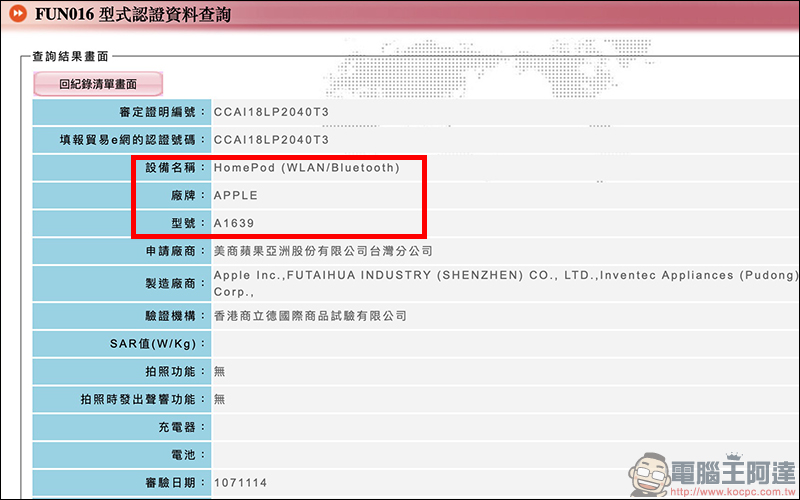800x500 pixels.
Task: Select the HomePod (WLAN/Bluetooth) device name
Action: point(307,168)
